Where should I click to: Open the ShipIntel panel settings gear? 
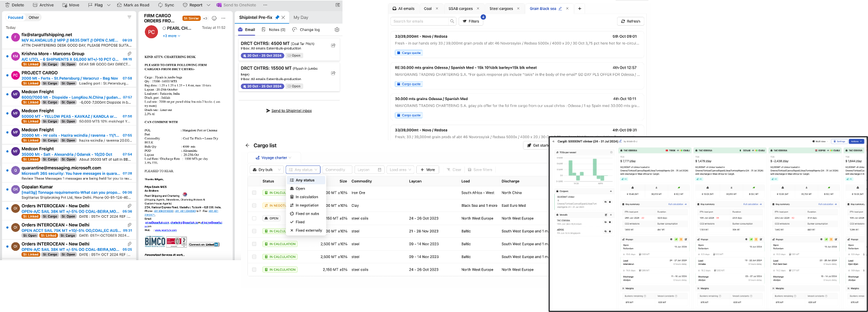[337, 30]
